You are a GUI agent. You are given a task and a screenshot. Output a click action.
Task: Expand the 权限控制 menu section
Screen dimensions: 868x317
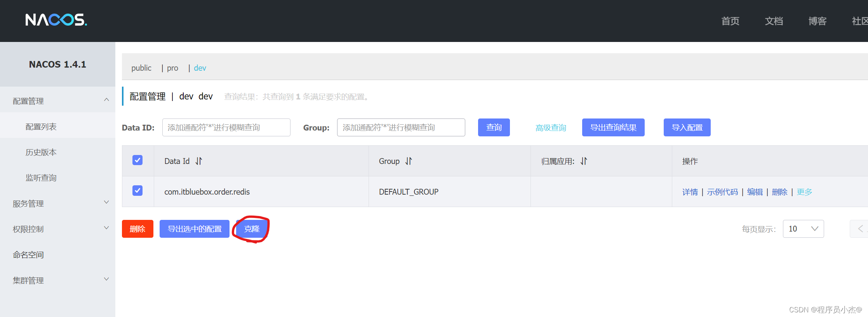57,229
